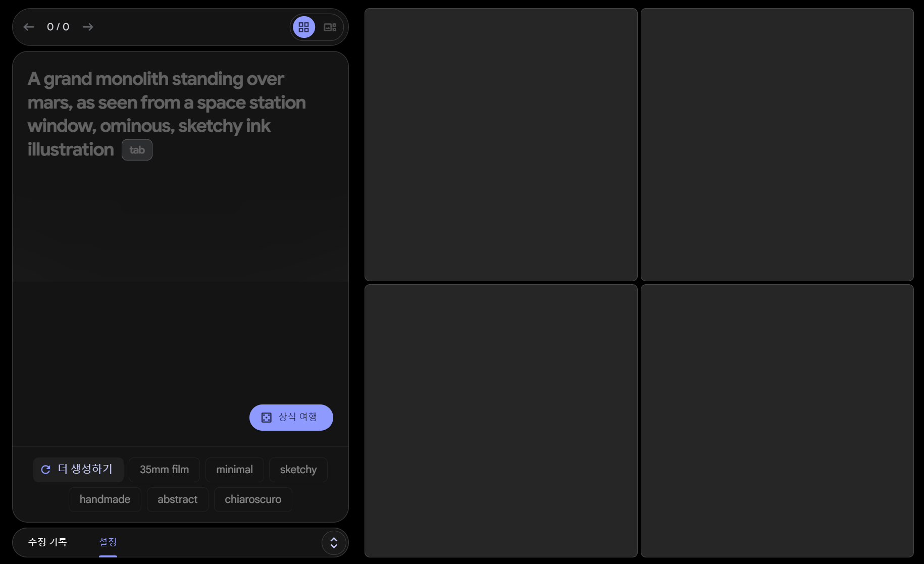Viewport: 924px width, 564px height.
Task: Switch to grid view layout
Action: 304,27
